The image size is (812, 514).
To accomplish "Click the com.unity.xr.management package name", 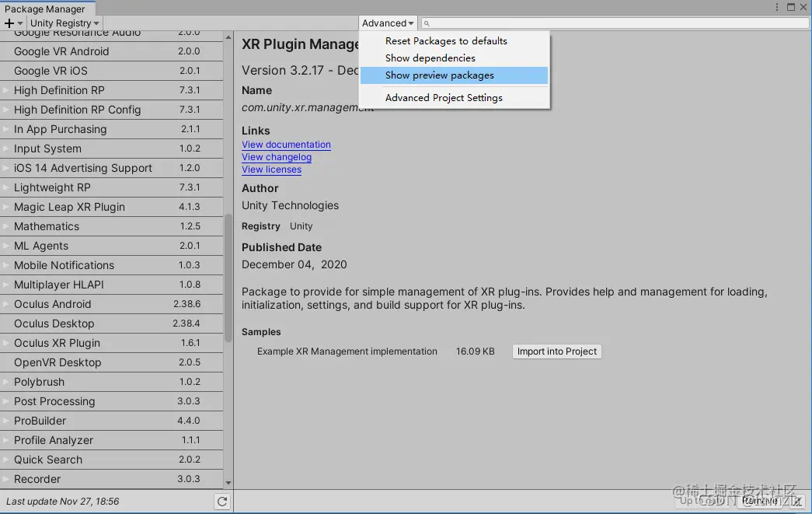I will pos(308,107).
